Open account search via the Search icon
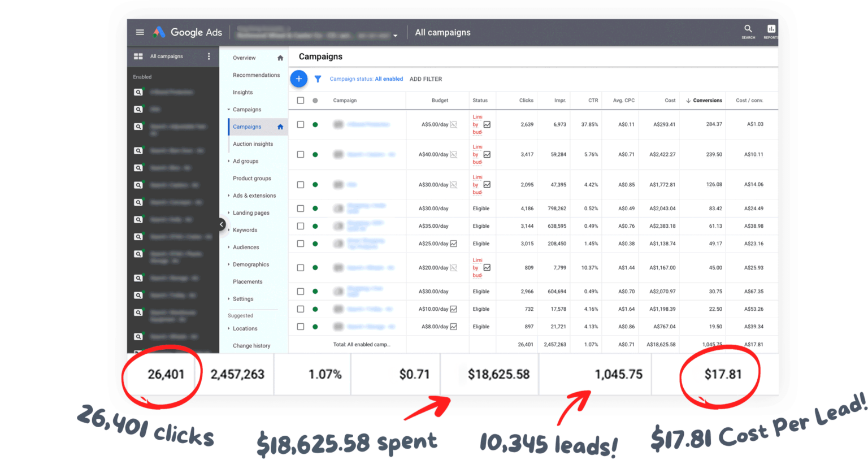The height and width of the screenshot is (460, 868). (748, 29)
